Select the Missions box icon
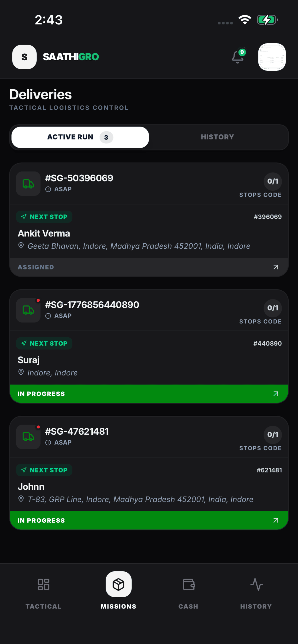 pos(119,584)
